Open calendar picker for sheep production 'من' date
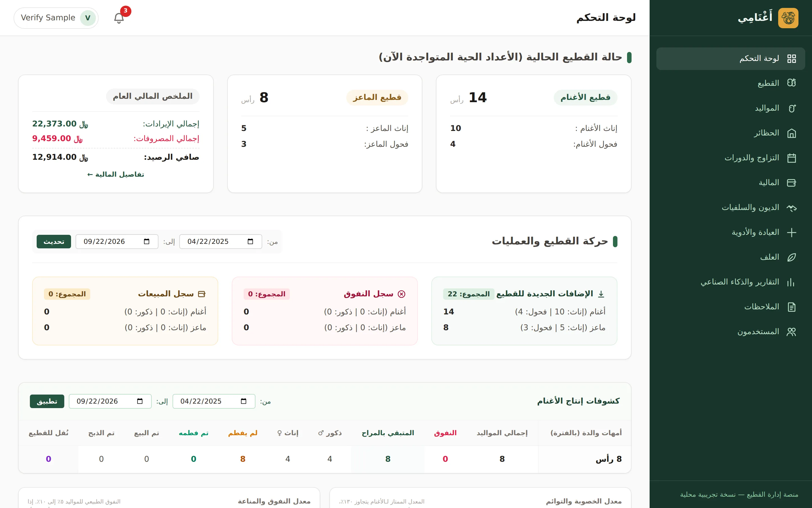The height and width of the screenshot is (508, 812). pos(244,401)
